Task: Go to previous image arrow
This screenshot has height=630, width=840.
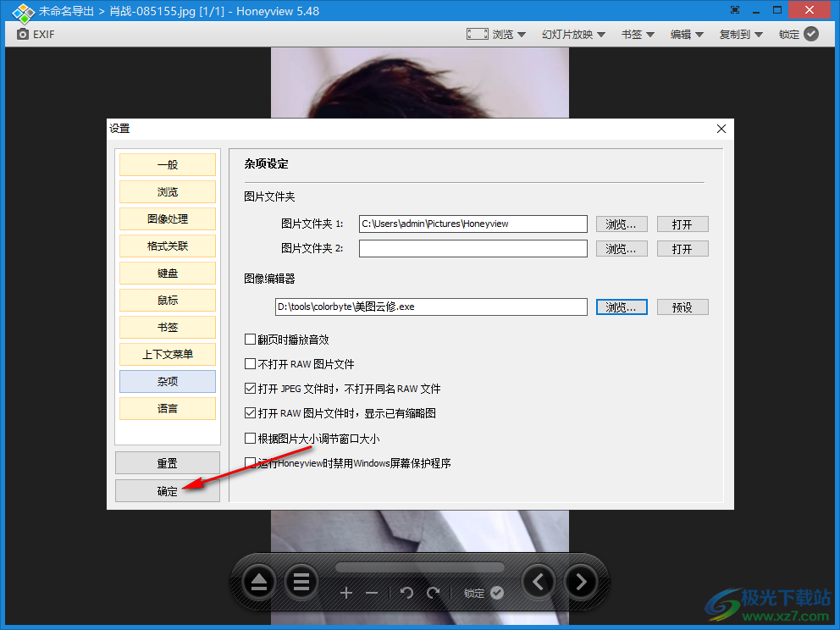Action: pos(539,582)
